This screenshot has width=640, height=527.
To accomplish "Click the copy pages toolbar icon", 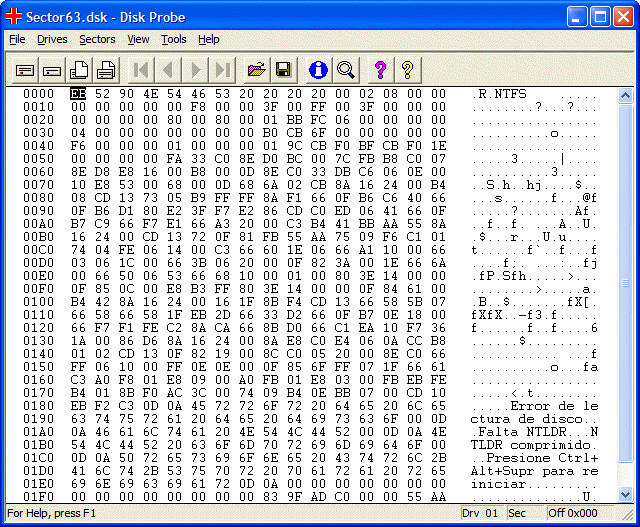I will 79,70.
